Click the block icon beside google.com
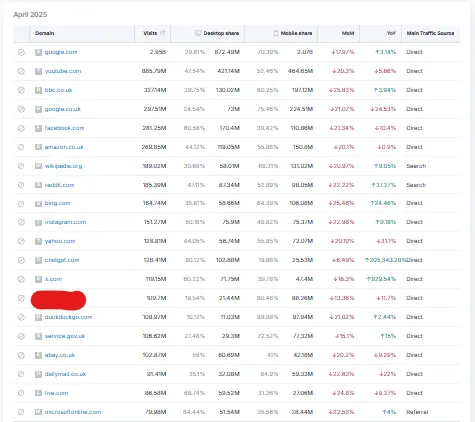Image resolution: width=475 pixels, height=422 pixels. click(21, 52)
